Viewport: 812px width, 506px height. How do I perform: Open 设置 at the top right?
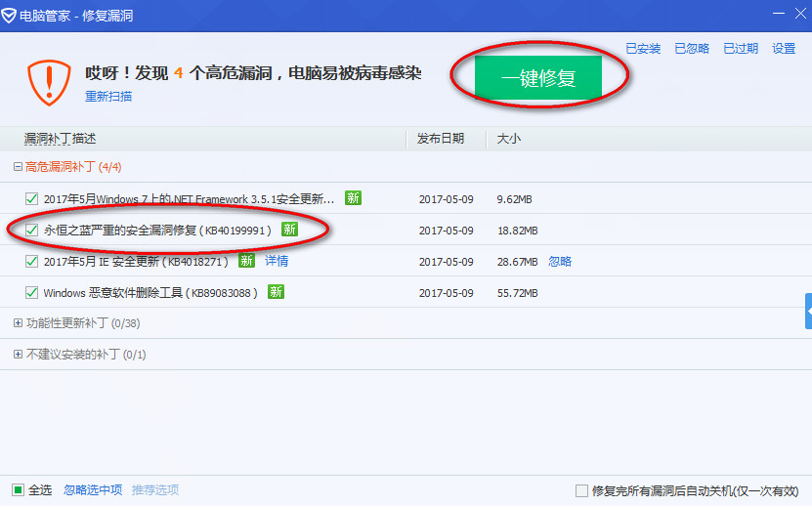point(784,49)
